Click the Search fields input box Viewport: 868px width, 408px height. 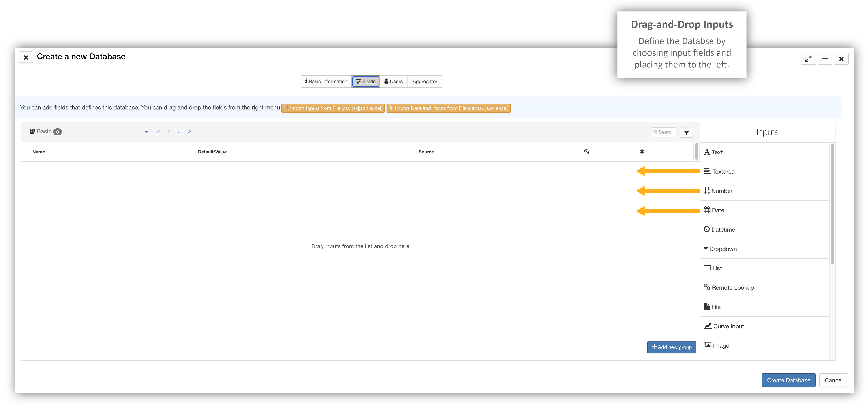point(664,132)
